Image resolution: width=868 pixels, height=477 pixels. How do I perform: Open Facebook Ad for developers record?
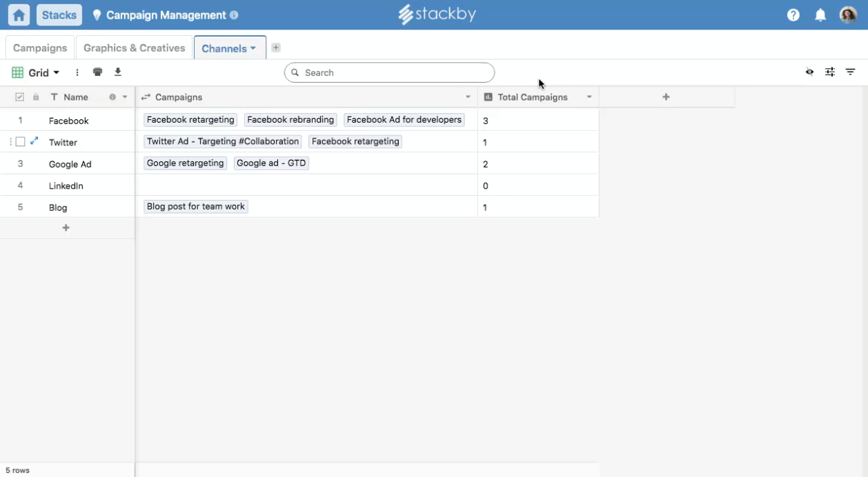coord(404,120)
